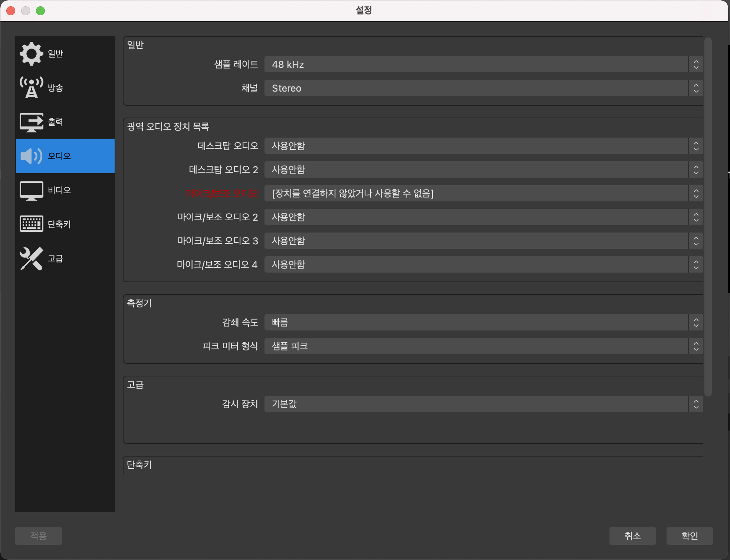The height and width of the screenshot is (560, 730).
Task: Open the 출력 output monitor icon
Action: (31, 122)
